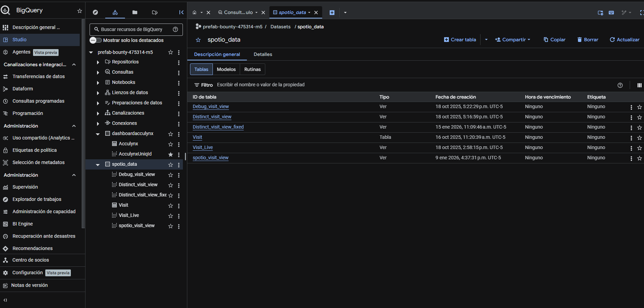Image resolution: width=644 pixels, height=308 pixels.
Task: Open the Debug_visit_view table link
Action: 211,106
